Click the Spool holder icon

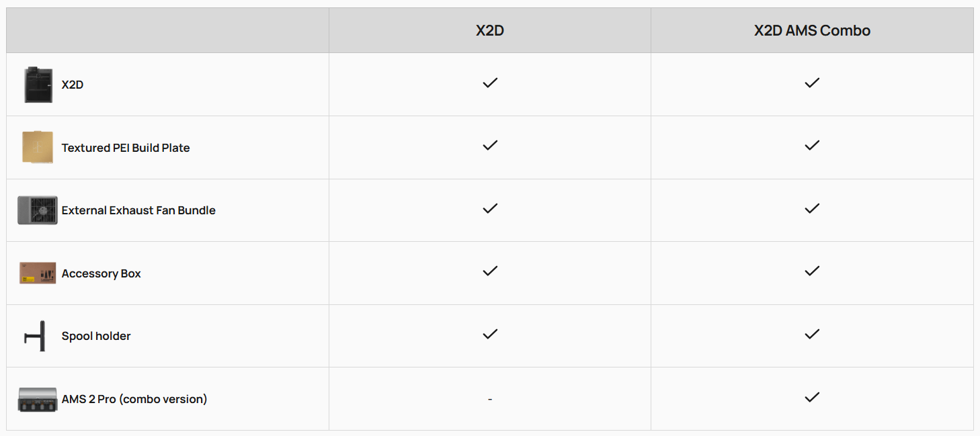37,336
